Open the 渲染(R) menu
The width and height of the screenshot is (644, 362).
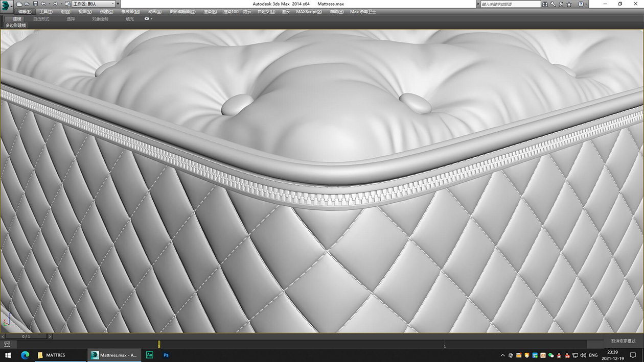[210, 12]
